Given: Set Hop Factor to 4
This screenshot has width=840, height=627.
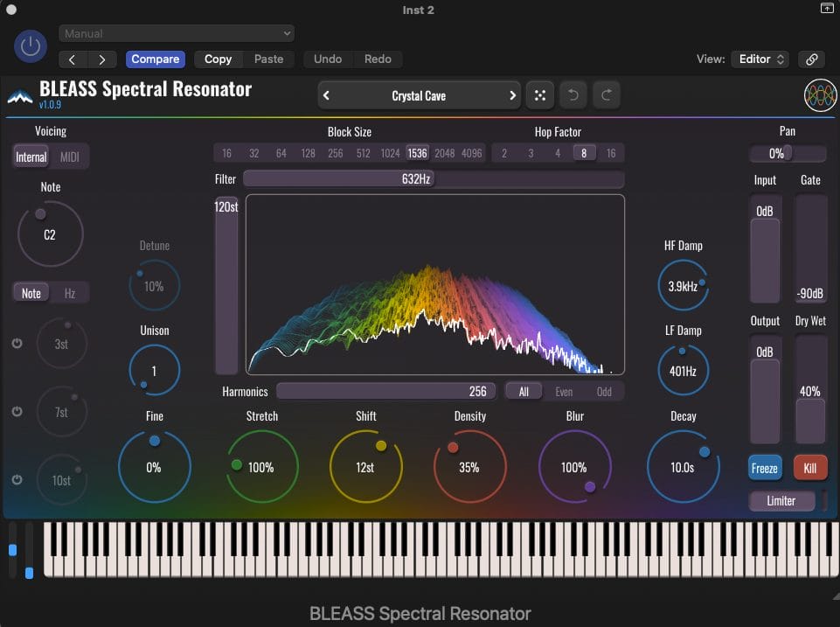Looking at the screenshot, I should 558,153.
